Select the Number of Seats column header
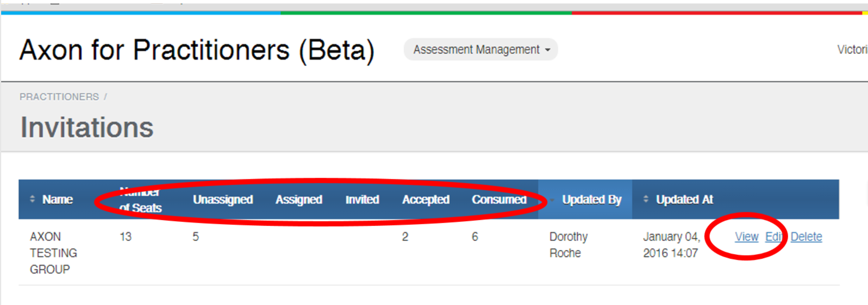 pos(140,200)
